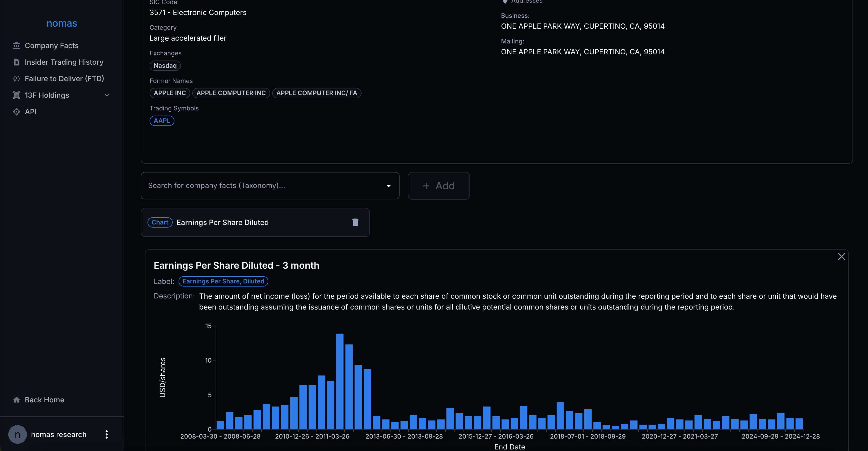Open user options three-dot menu
Image resolution: width=868 pixels, height=451 pixels.
[x=106, y=434]
